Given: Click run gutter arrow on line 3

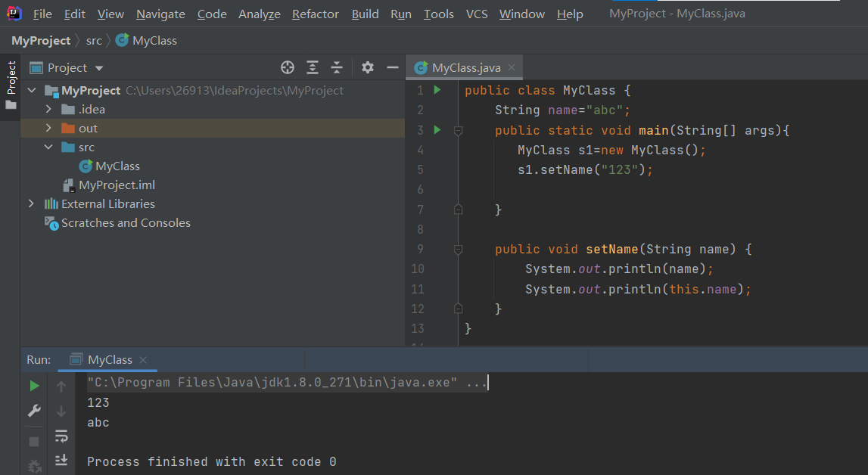Looking at the screenshot, I should coord(437,130).
